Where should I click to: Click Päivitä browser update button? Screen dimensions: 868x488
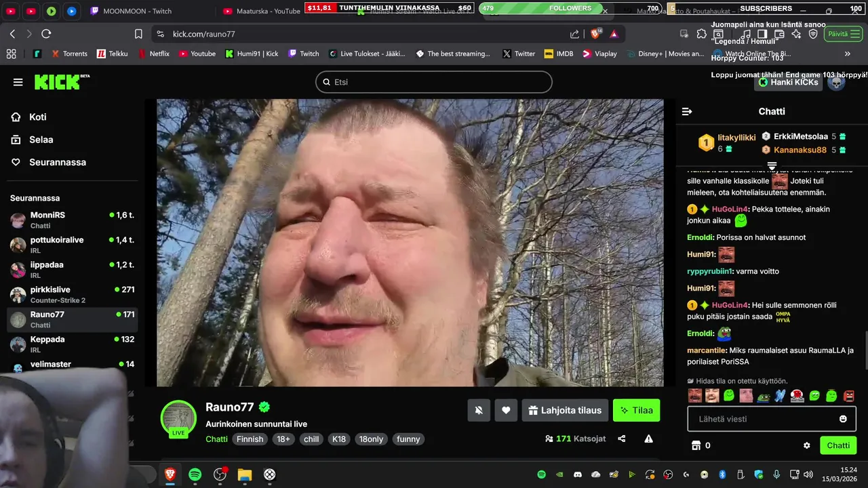click(842, 34)
